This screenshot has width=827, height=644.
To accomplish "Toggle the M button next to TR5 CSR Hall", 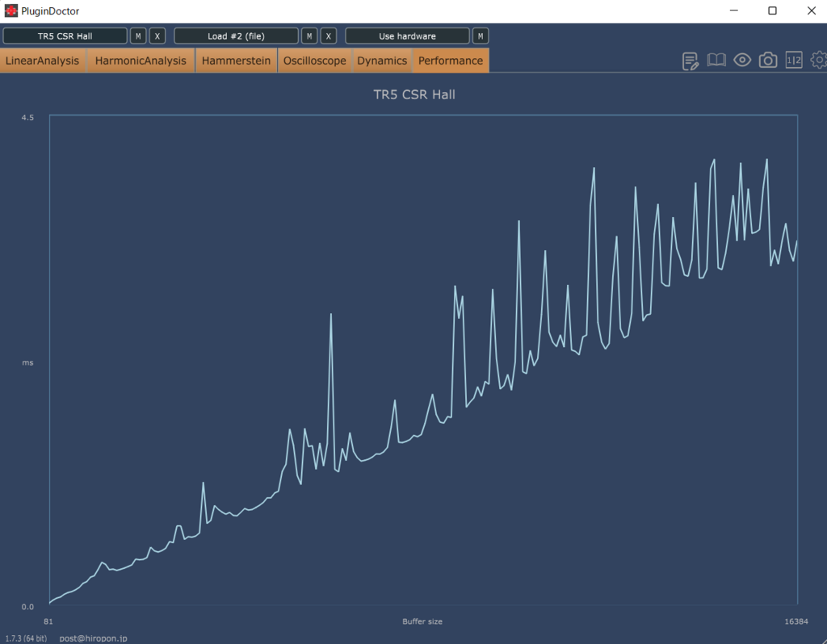I will click(x=138, y=36).
